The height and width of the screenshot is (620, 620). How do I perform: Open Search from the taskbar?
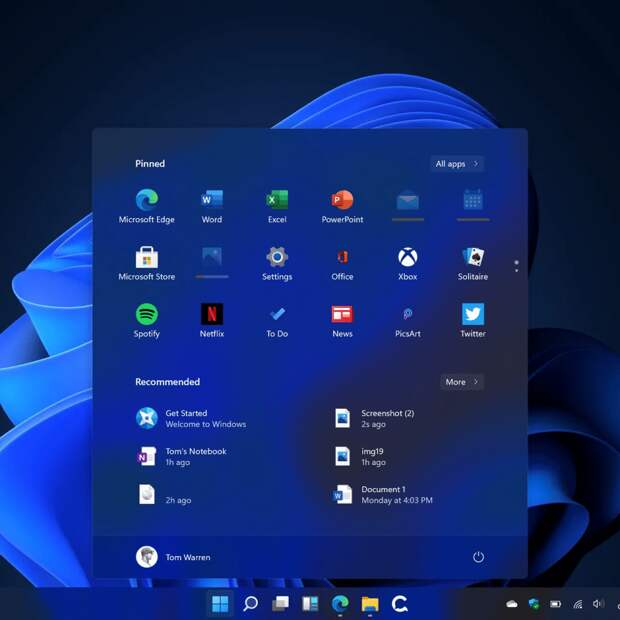(251, 604)
